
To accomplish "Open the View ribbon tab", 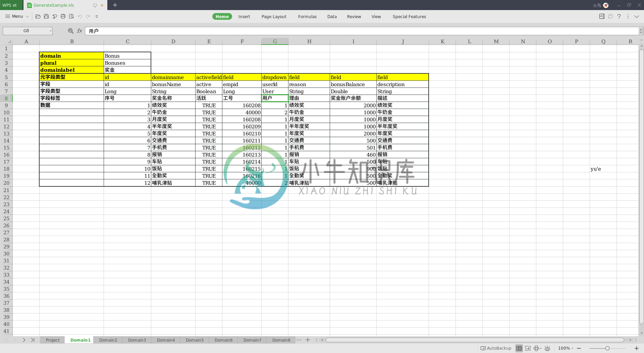I will pyautogui.click(x=376, y=16).
